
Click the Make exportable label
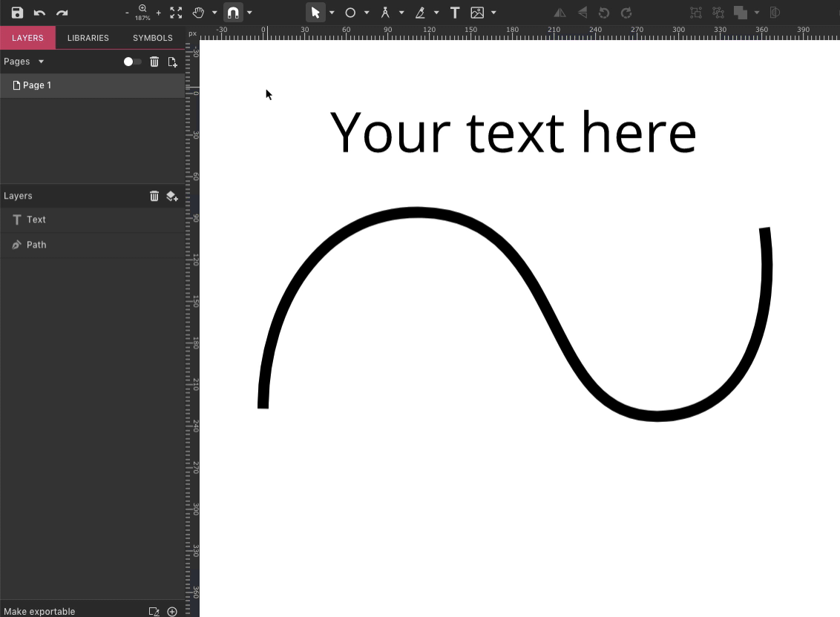point(39,611)
